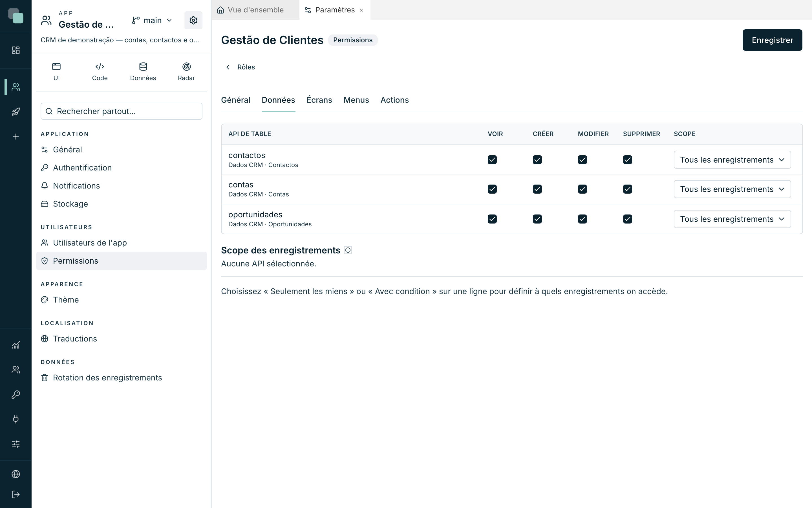Open scope dropdown for oportunidades

point(732,219)
